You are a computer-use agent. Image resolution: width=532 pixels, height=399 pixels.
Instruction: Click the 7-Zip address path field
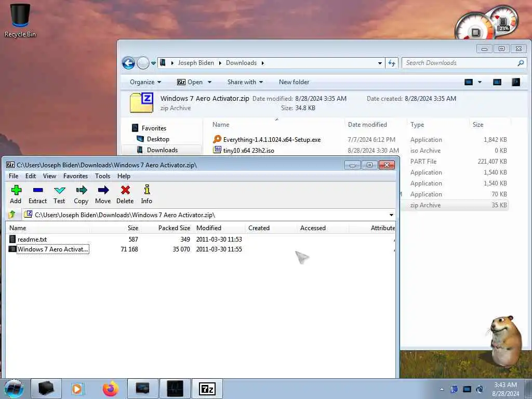205,215
